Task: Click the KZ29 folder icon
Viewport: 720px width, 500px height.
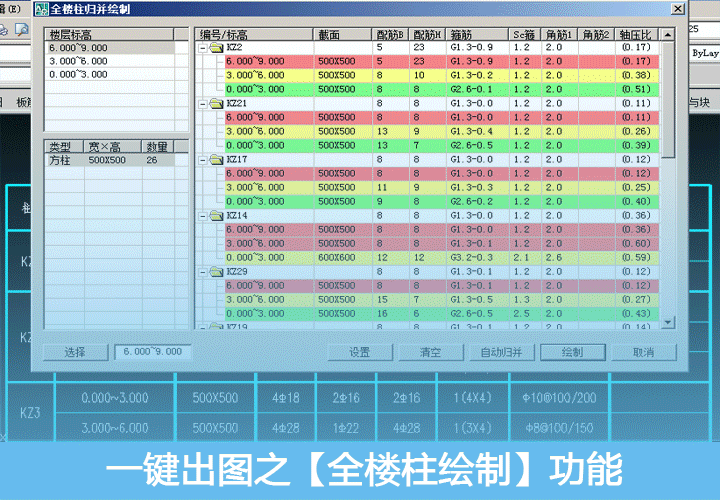Action: pyautogui.click(x=216, y=271)
